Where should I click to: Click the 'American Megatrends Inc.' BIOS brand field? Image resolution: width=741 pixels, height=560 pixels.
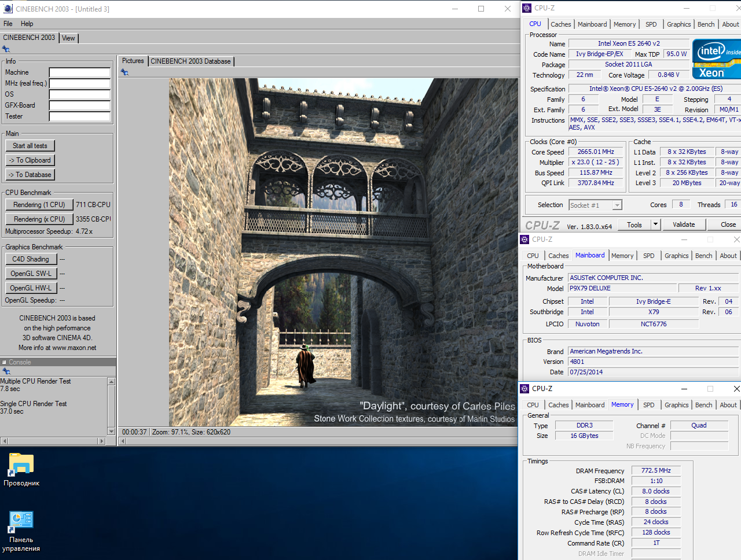point(653,351)
